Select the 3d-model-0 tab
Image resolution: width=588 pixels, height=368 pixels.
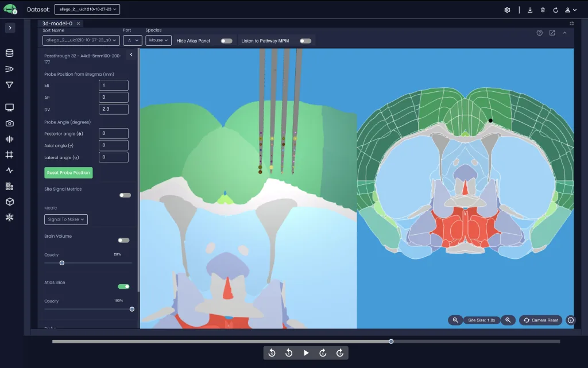(57, 23)
